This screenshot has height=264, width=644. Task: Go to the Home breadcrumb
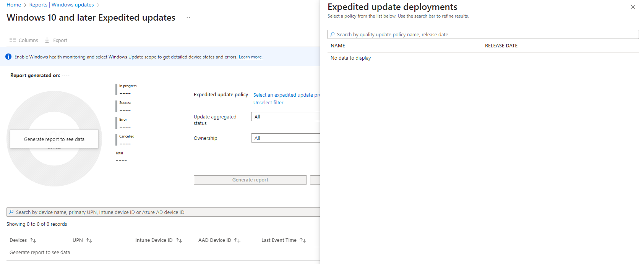(x=14, y=5)
